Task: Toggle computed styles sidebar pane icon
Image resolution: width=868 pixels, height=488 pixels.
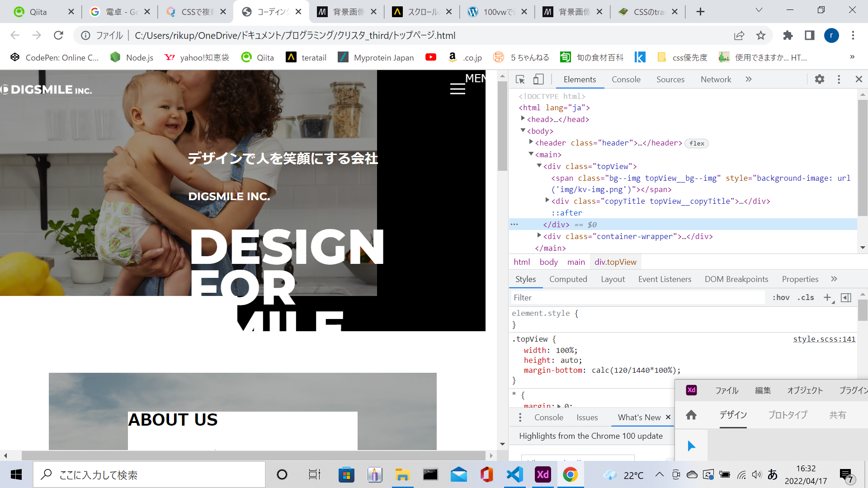Action: tap(846, 297)
